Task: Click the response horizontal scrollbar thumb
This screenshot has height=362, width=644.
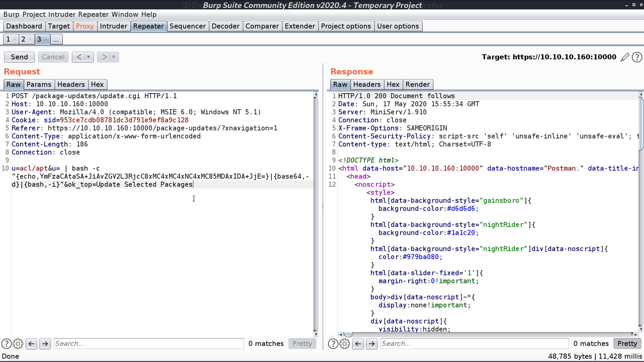Action: 348,334
